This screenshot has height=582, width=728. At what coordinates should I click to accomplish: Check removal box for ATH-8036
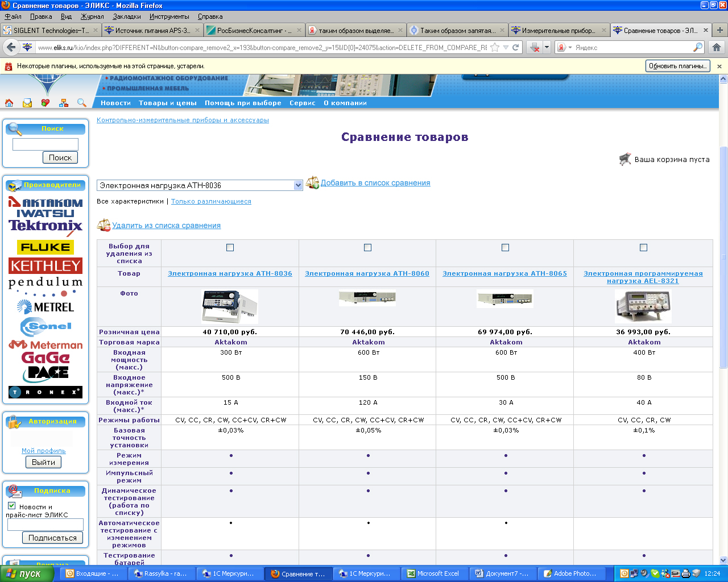click(x=230, y=247)
